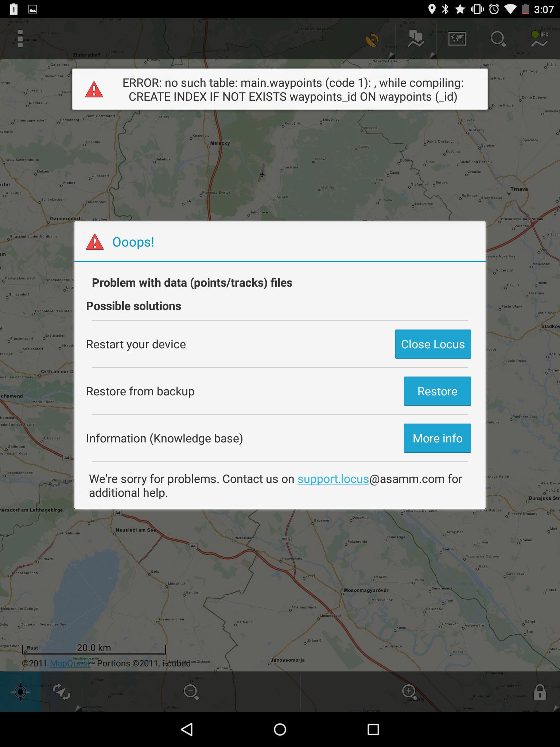The height and width of the screenshot is (747, 560).
Task: Tap the exclamation notification icon in status bar
Action: [13, 9]
